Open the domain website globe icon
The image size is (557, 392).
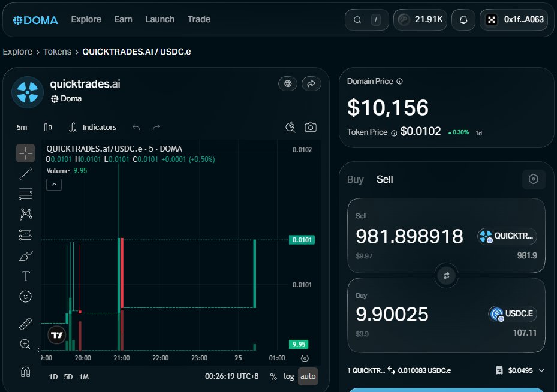point(288,83)
